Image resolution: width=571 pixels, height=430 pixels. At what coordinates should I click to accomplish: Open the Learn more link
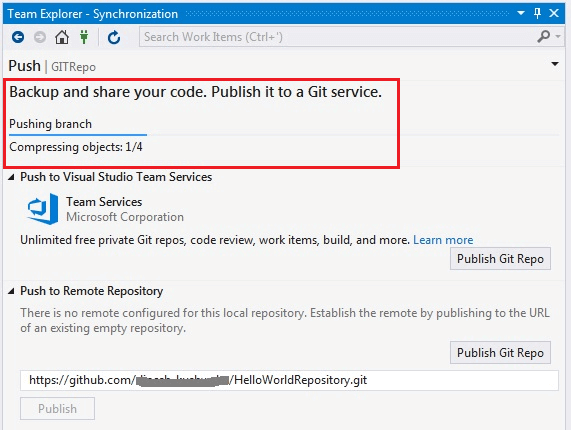tap(443, 240)
